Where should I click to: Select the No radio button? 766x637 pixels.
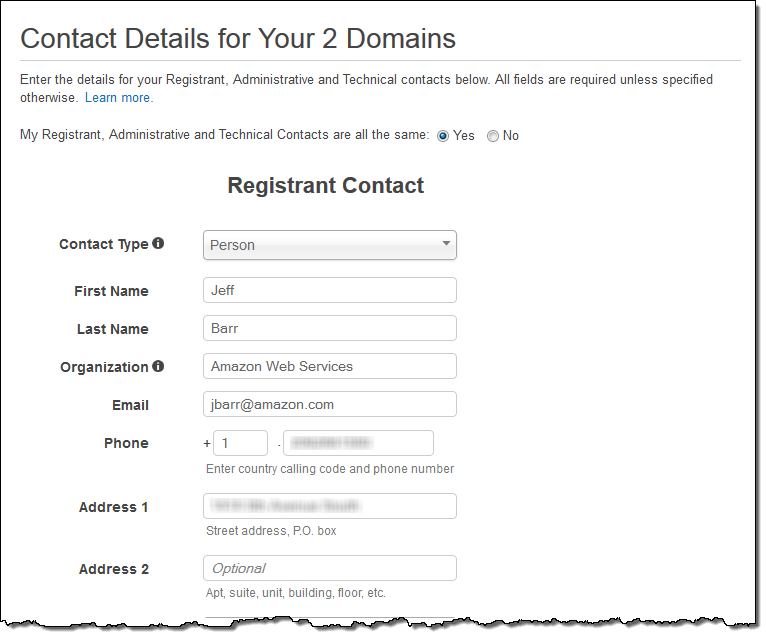click(x=492, y=136)
